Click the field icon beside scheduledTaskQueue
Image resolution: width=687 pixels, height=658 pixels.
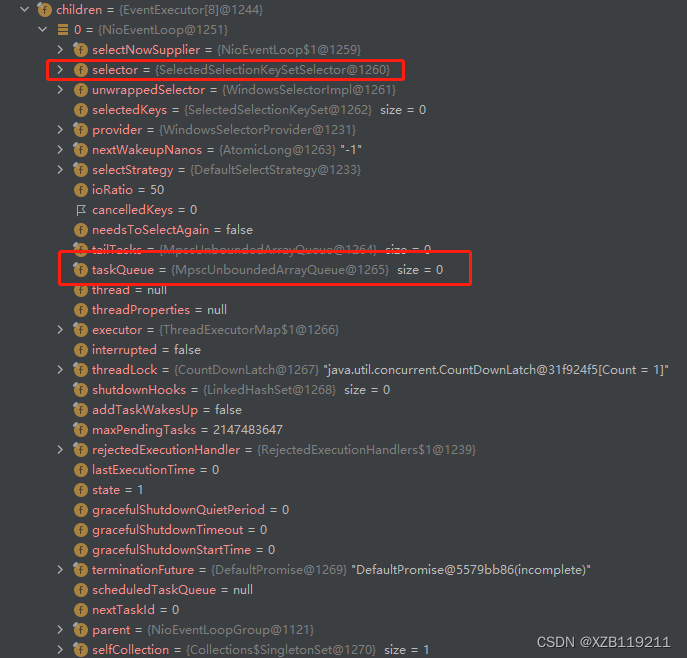[x=81, y=590]
